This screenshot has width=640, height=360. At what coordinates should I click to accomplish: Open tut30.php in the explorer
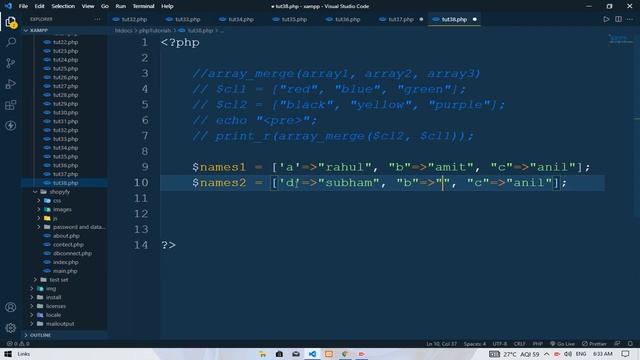65,113
